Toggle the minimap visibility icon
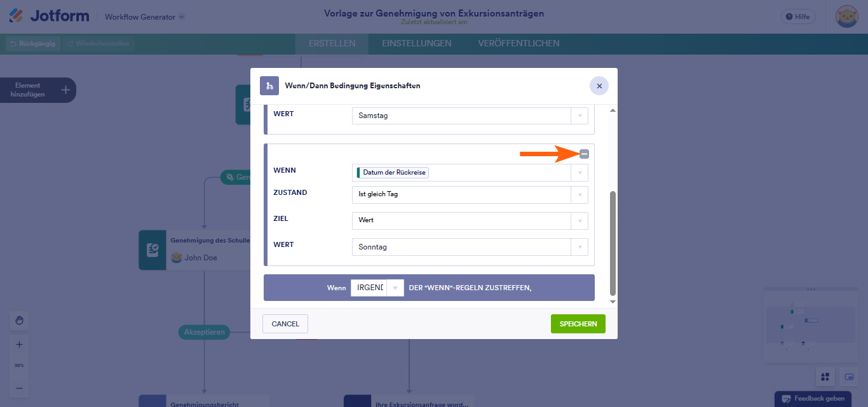This screenshot has width=868, height=407. point(848,377)
